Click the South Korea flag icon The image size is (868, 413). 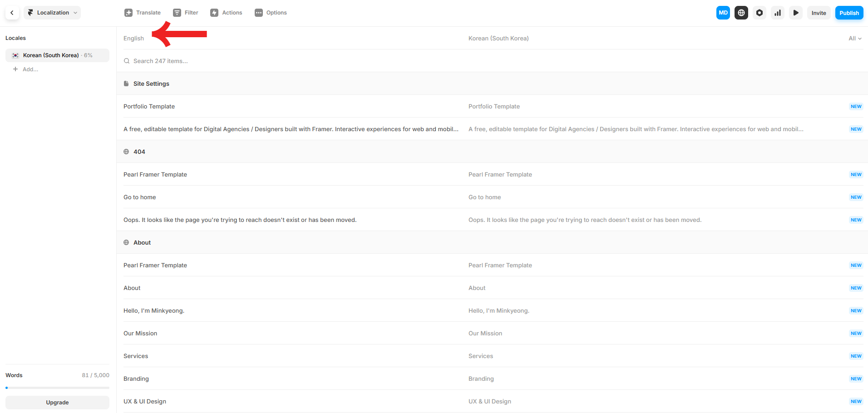(x=15, y=55)
